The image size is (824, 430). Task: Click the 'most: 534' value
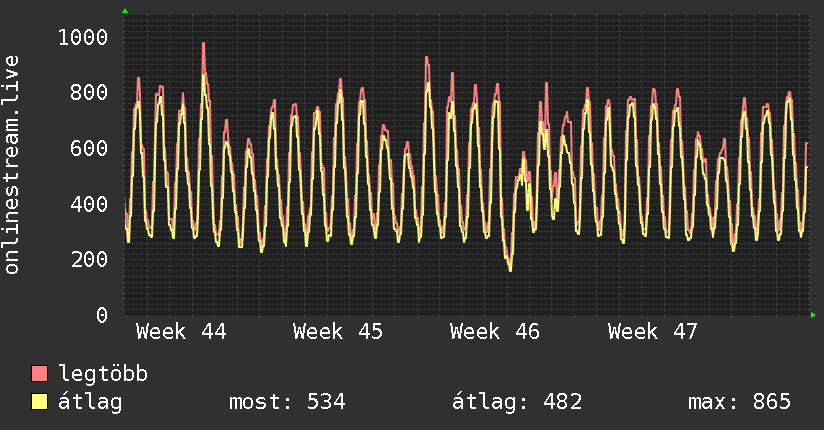click(x=287, y=402)
